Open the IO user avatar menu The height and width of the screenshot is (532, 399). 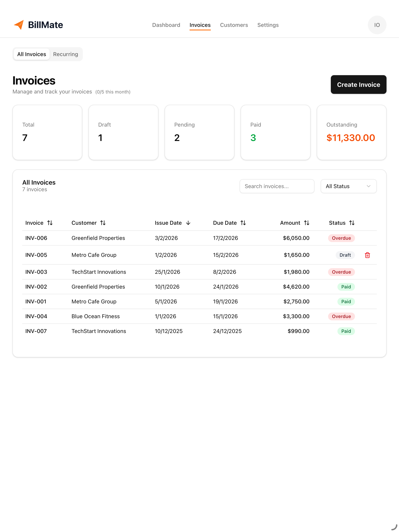click(x=377, y=25)
